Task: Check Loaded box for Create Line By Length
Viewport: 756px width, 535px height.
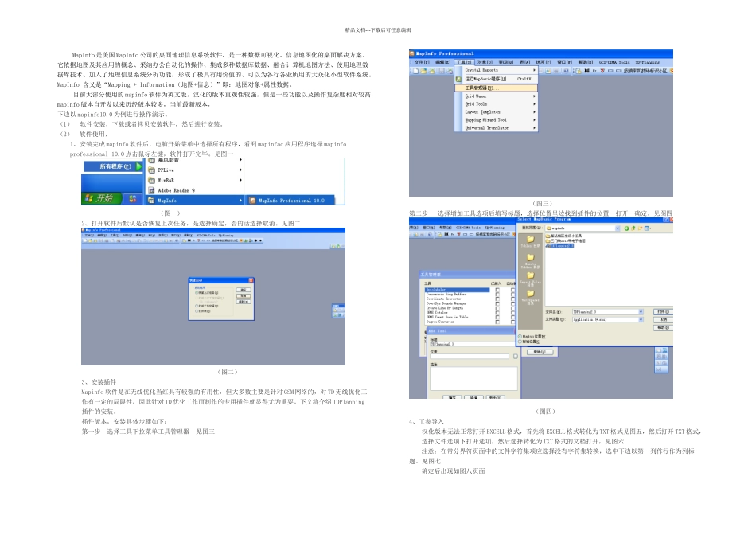Action: 497,308
